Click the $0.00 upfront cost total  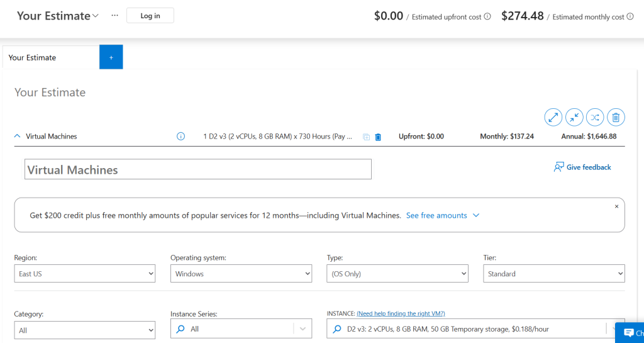tap(389, 16)
